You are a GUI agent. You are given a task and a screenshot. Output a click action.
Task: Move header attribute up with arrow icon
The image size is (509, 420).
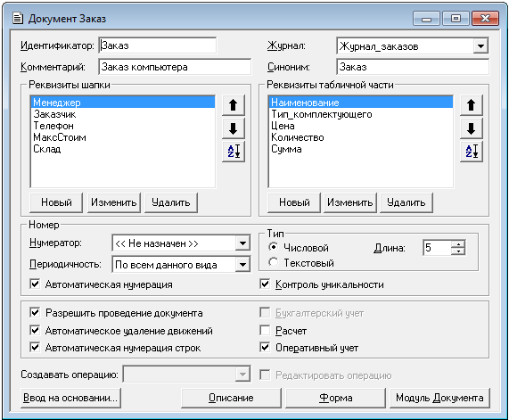click(233, 105)
